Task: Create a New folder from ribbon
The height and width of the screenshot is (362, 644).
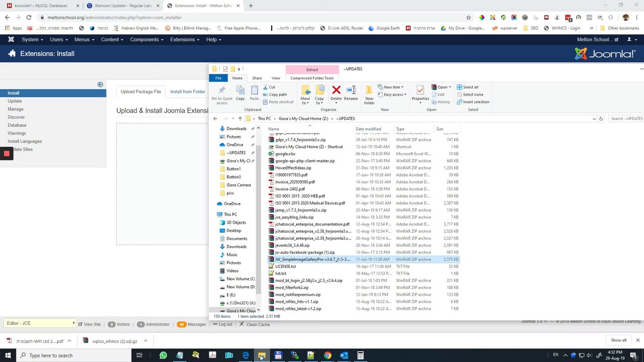Action: pos(369,95)
